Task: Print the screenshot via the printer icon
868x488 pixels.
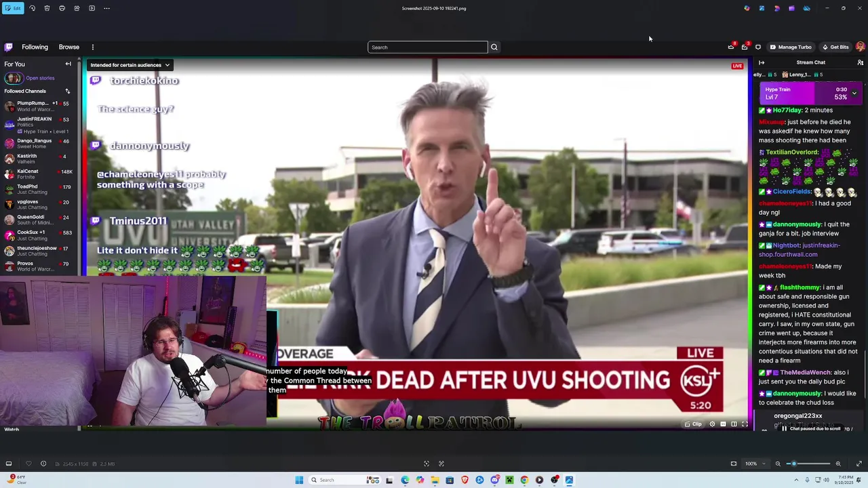Action: tap(62, 8)
